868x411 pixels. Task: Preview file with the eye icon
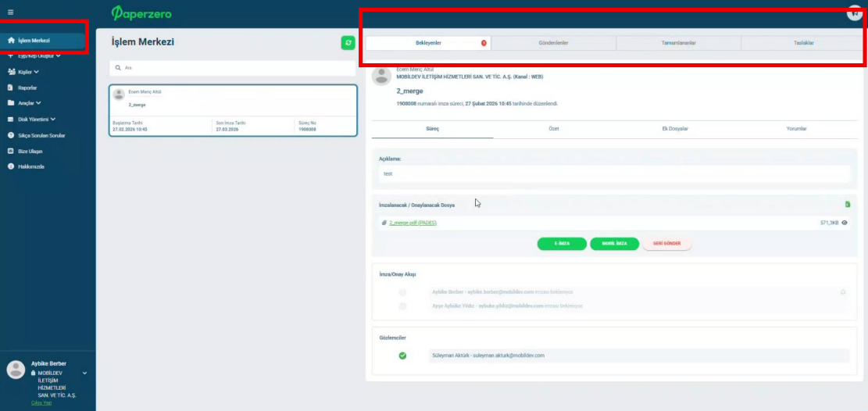(x=845, y=223)
